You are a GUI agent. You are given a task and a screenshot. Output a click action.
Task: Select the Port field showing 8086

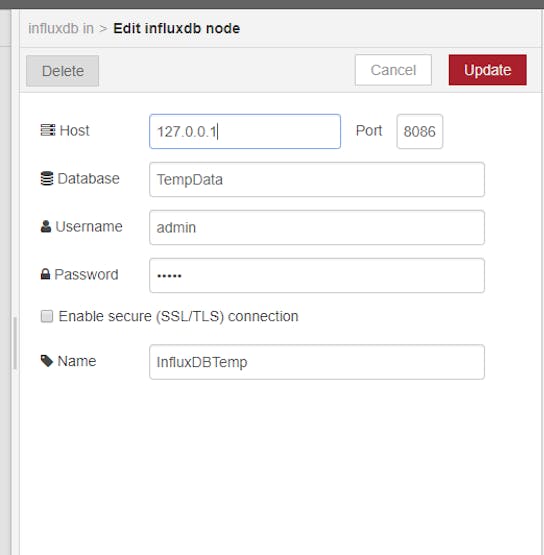click(x=419, y=131)
